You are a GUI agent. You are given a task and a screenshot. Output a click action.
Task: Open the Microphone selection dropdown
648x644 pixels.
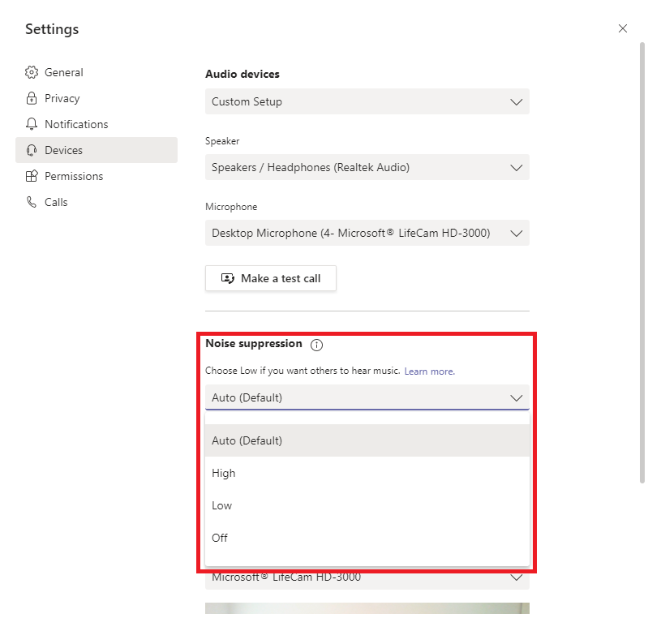click(x=367, y=233)
